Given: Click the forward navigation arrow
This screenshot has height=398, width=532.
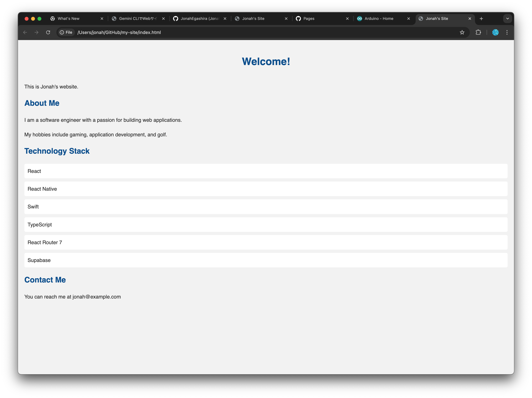Looking at the screenshot, I should (x=36, y=32).
